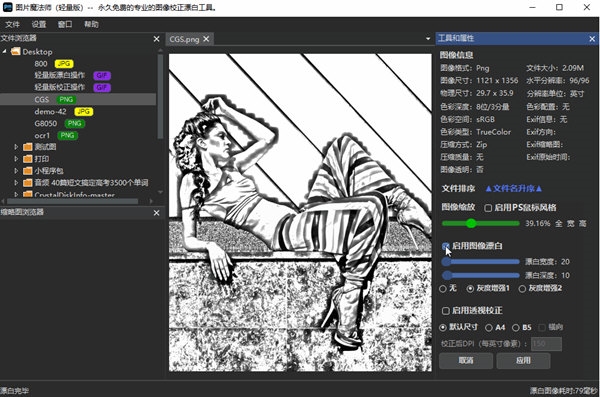Open the 设置 menu
Image resolution: width=600 pixels, height=397 pixels.
pyautogui.click(x=39, y=25)
